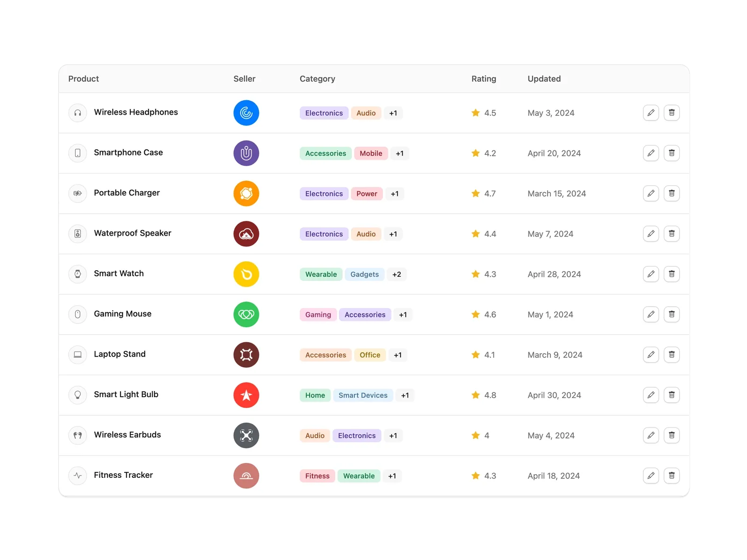The image size is (747, 560).
Task: Click the pulse icon beside Fitness Tracker
Action: click(x=78, y=476)
